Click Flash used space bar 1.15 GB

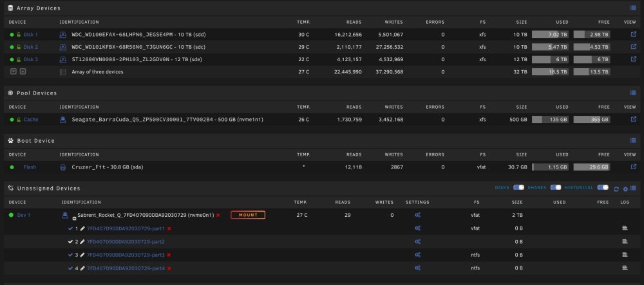[551, 167]
